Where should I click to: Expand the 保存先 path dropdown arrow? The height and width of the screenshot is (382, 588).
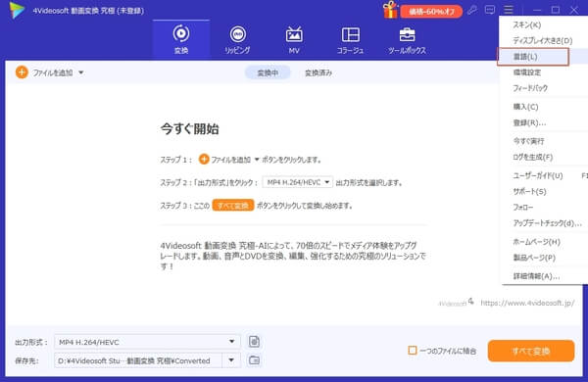(x=231, y=360)
